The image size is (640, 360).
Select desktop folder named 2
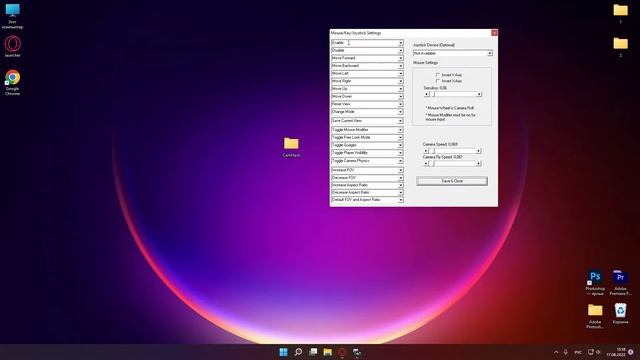coord(620,47)
